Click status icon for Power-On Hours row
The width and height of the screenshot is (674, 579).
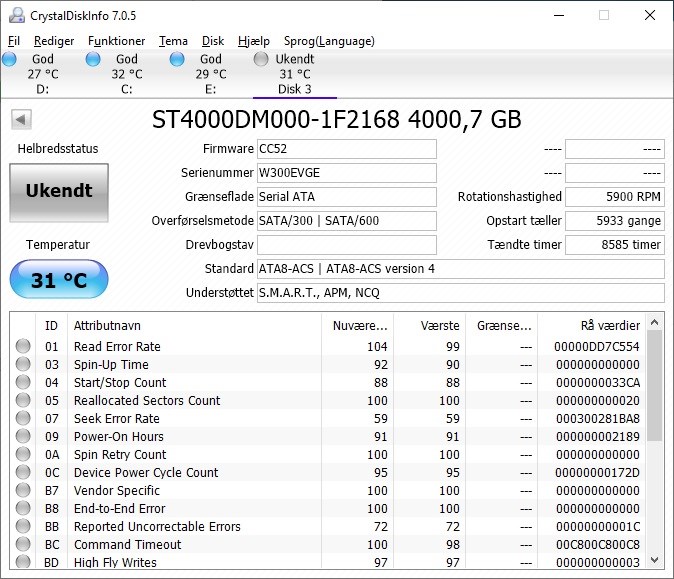click(23, 436)
